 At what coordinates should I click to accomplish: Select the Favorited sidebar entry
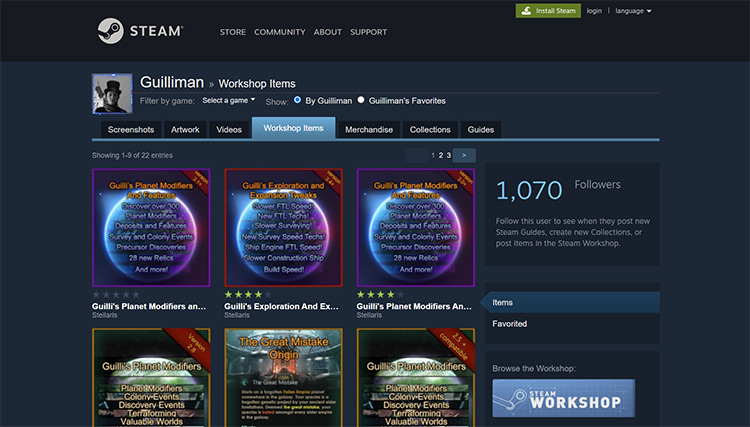tap(572, 324)
